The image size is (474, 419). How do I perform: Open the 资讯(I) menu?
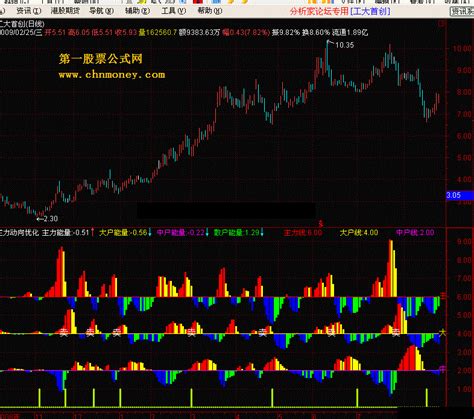coord(28,11)
